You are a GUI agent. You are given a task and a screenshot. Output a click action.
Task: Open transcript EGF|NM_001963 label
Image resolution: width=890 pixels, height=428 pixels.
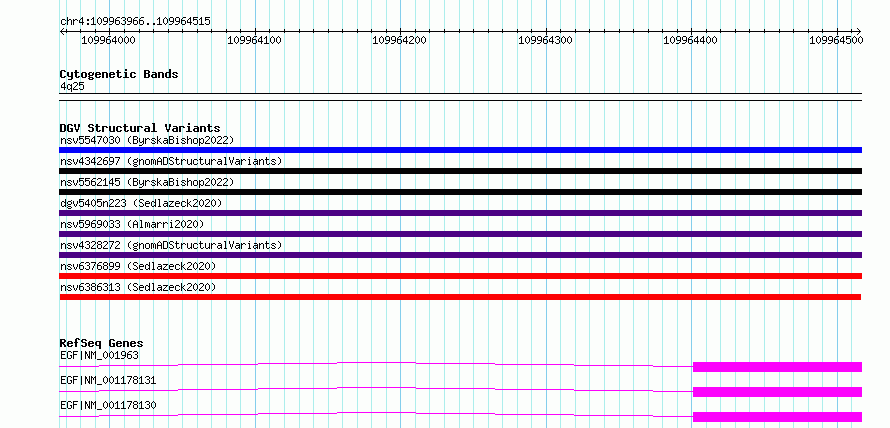99,355
